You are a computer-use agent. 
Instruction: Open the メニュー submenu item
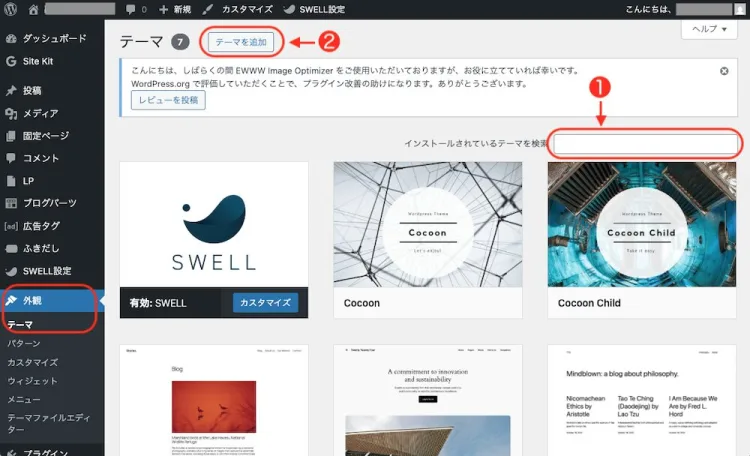(24, 400)
